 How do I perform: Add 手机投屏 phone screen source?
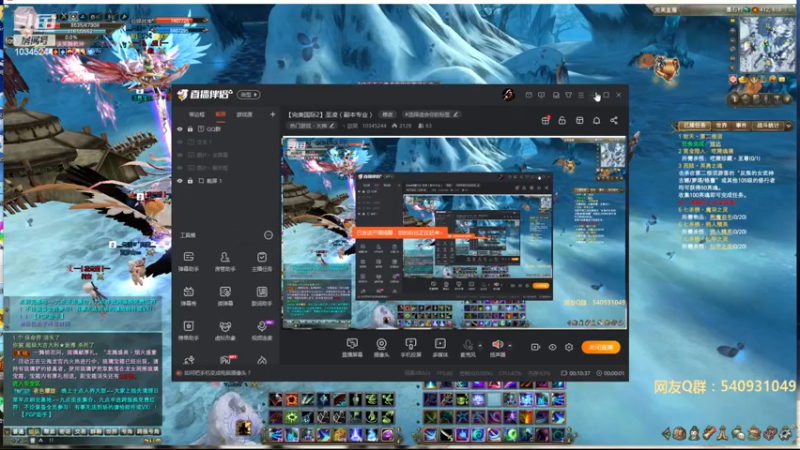tap(410, 347)
